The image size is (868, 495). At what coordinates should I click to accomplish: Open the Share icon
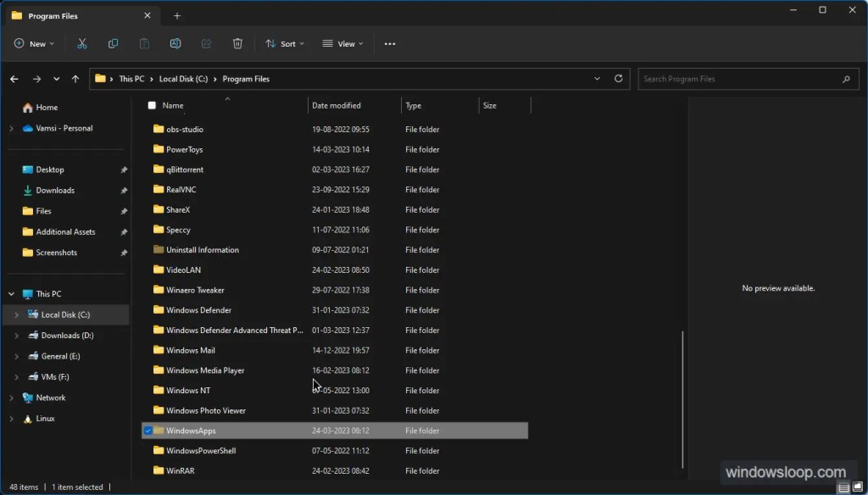click(x=206, y=43)
